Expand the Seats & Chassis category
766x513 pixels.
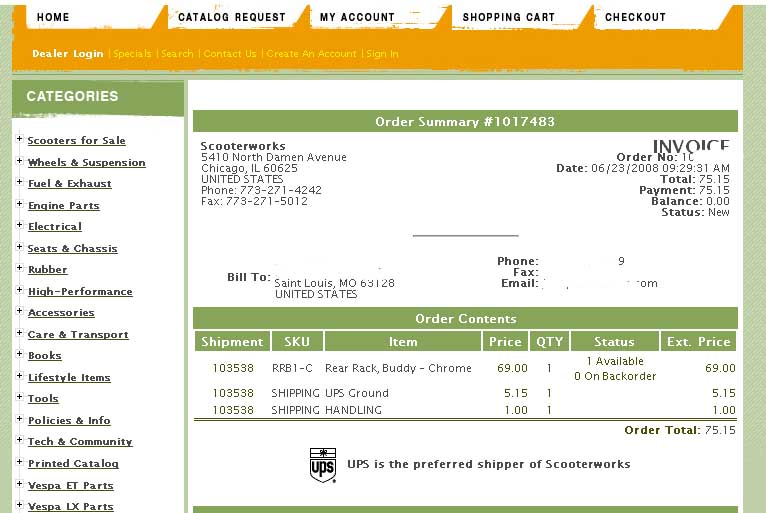(19, 247)
